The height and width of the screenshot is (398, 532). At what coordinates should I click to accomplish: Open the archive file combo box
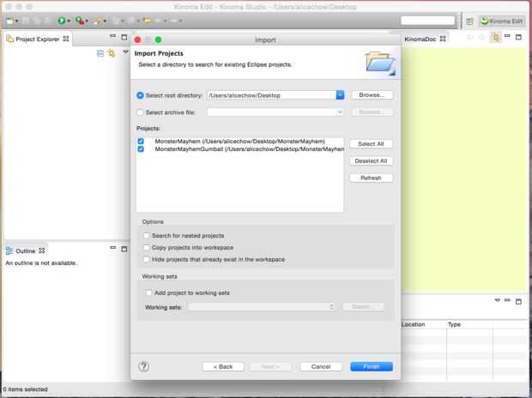pyautogui.click(x=275, y=112)
